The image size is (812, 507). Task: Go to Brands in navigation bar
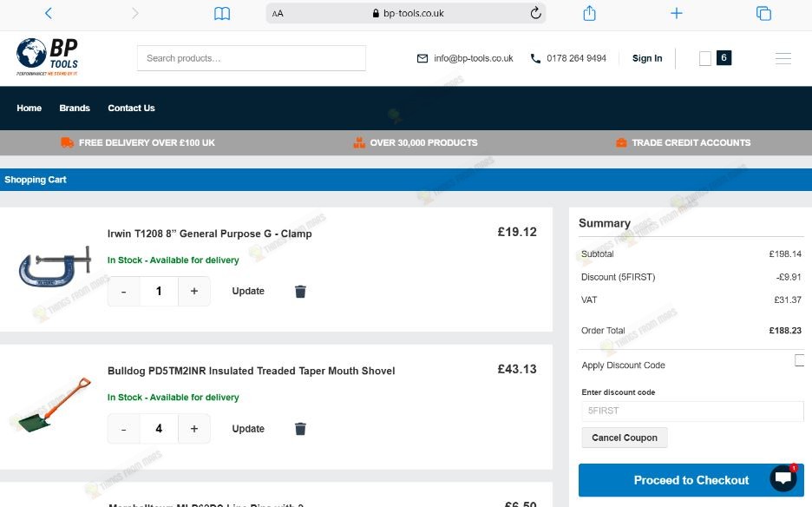75,108
